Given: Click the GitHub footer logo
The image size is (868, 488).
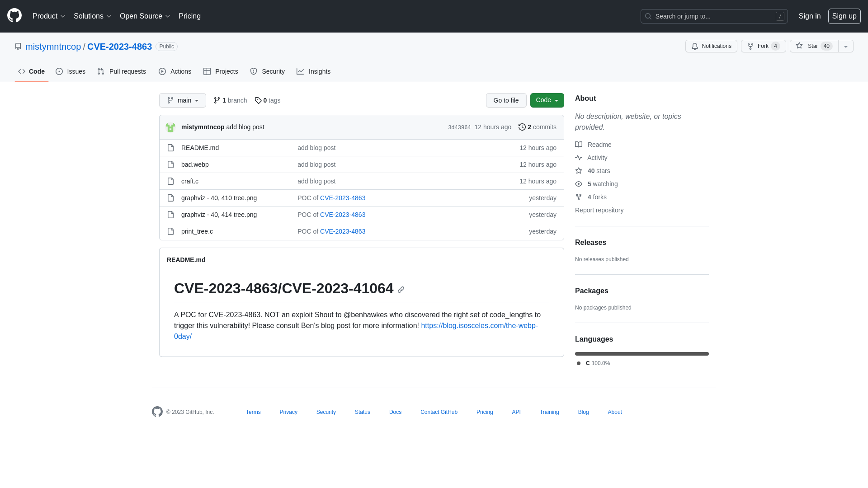Looking at the screenshot, I should point(157,412).
